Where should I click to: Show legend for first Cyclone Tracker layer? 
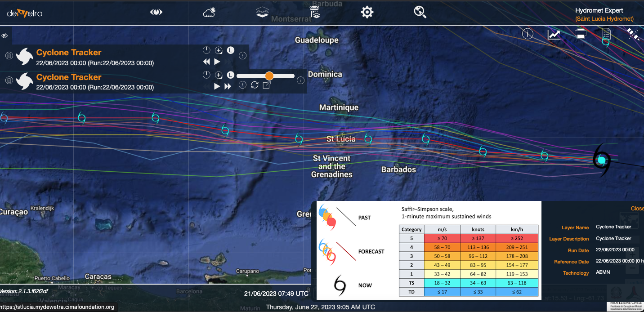[230, 50]
